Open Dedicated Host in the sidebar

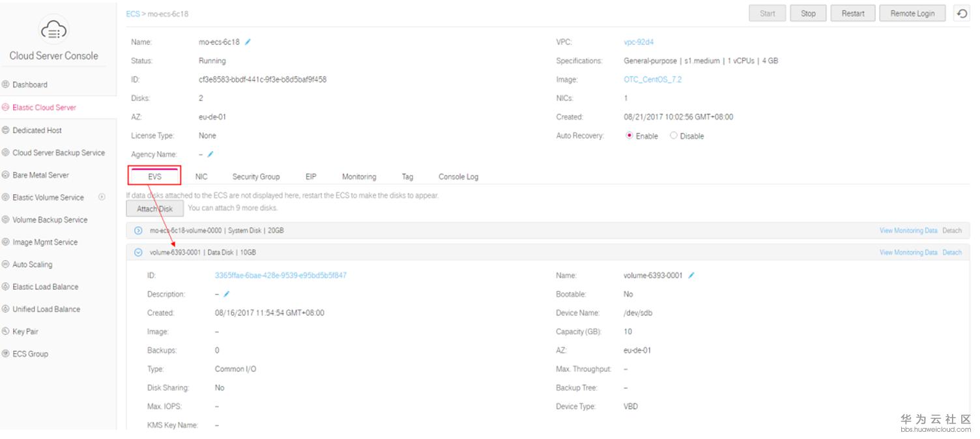tap(37, 130)
